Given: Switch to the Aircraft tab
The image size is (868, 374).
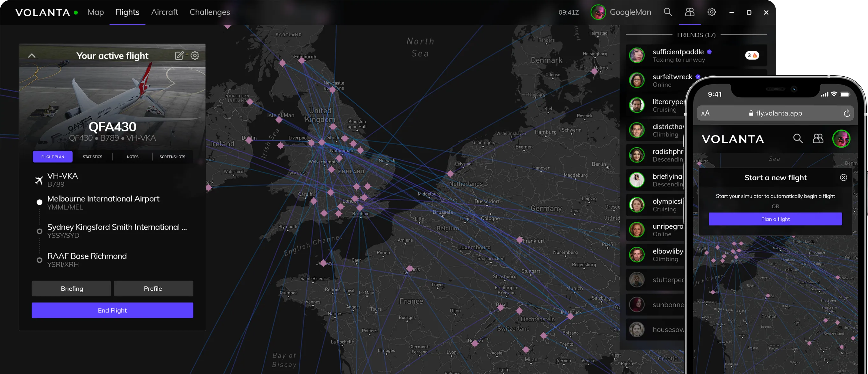Looking at the screenshot, I should (x=164, y=12).
